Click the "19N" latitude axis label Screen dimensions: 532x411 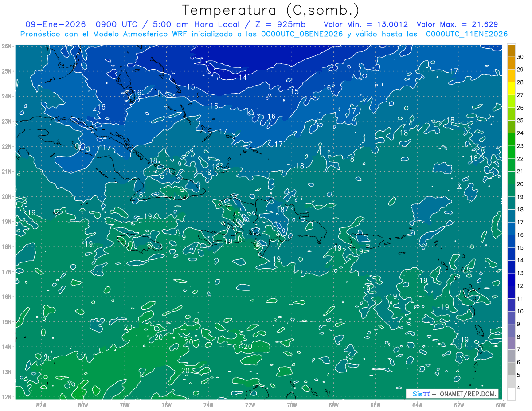[6, 221]
